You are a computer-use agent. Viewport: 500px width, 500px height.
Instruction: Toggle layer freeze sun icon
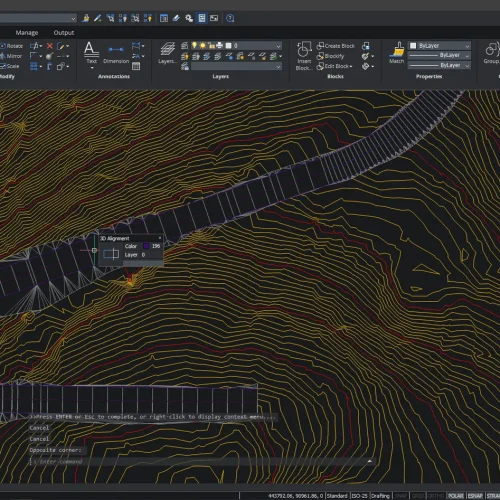[x=202, y=45]
